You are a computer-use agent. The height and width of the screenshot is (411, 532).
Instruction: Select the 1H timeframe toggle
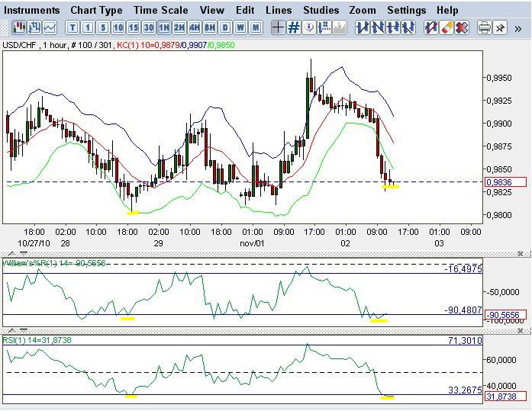click(x=164, y=27)
